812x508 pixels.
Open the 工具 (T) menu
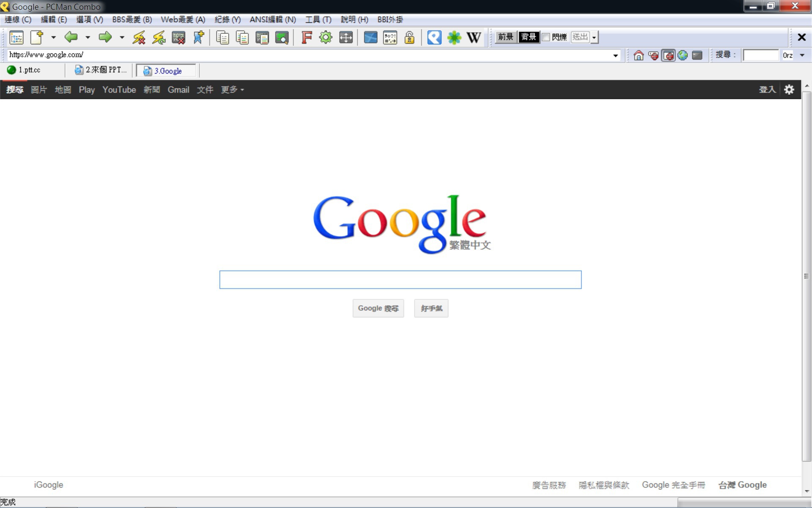pos(318,19)
